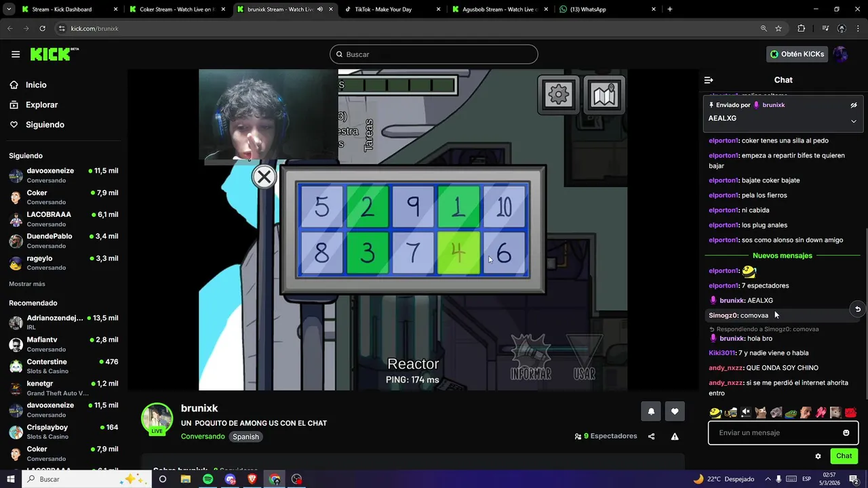Image resolution: width=868 pixels, height=488 pixels.
Task: Open the emoji picker in chat input
Action: pos(846,432)
